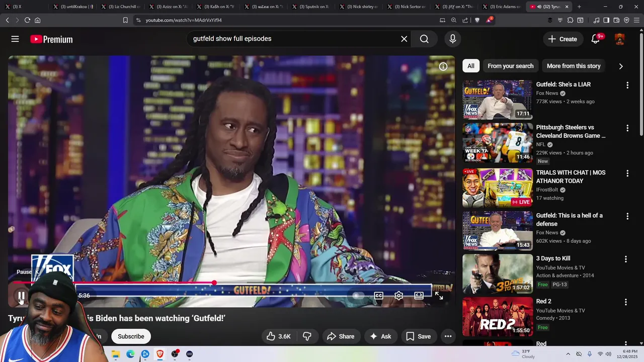Go to YouTube Premium home logo
This screenshot has height=362, width=644.
point(51,39)
